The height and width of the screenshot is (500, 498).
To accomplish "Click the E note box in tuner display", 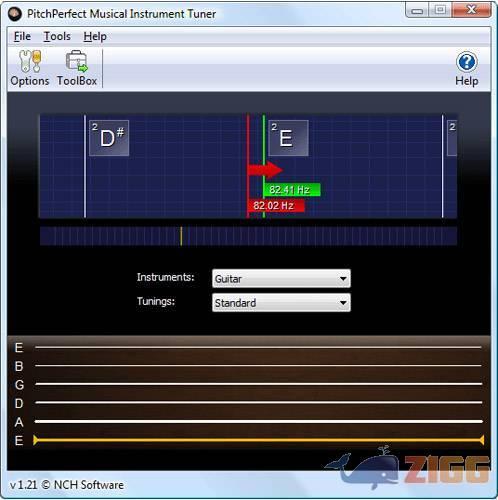I will [x=288, y=138].
